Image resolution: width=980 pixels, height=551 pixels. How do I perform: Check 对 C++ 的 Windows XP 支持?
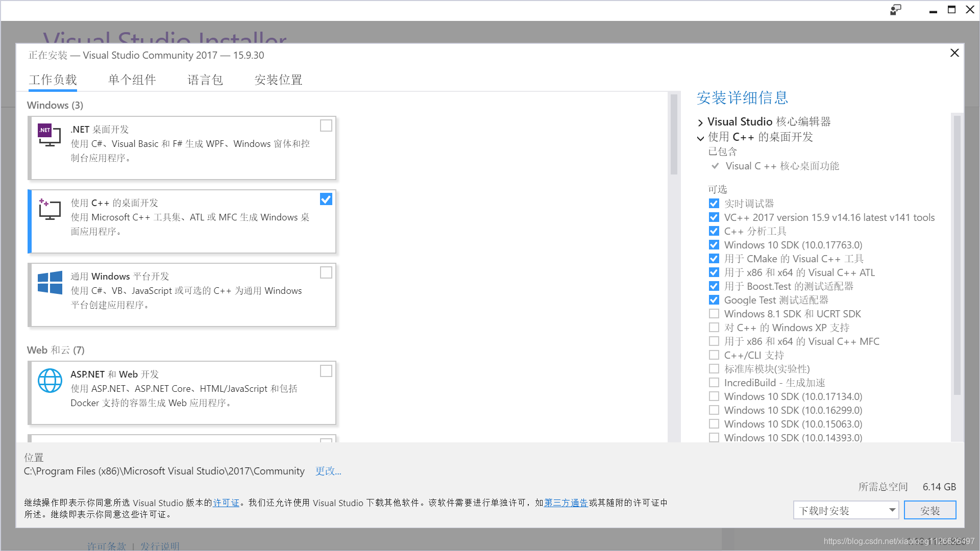point(714,328)
